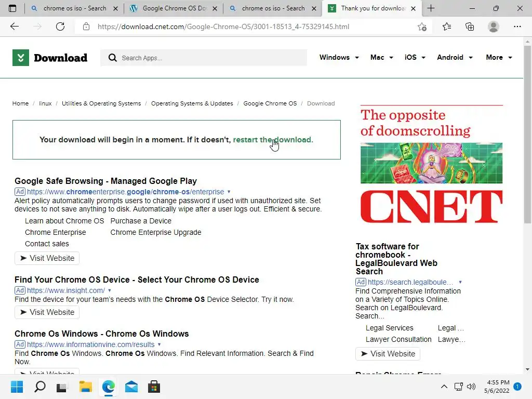Click the address bar URL

click(x=223, y=26)
